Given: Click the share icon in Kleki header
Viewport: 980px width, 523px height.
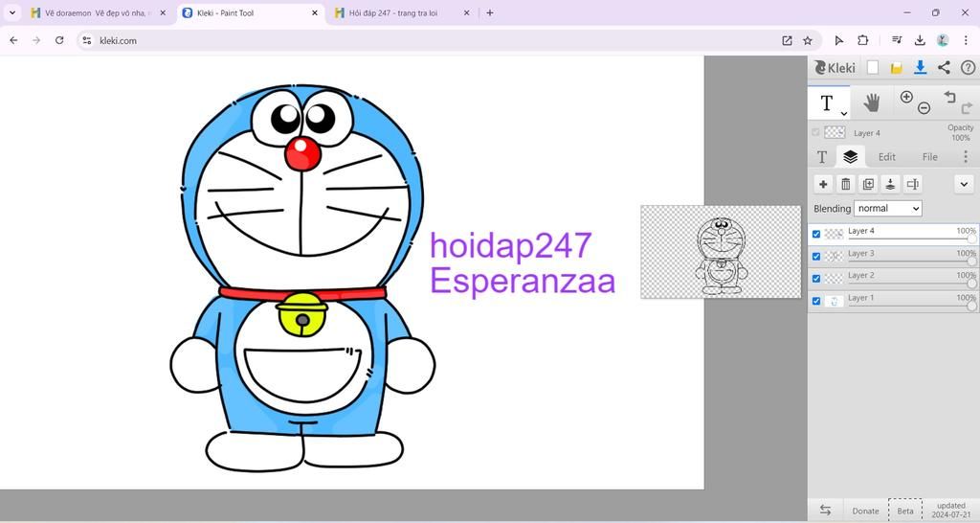Looking at the screenshot, I should coord(944,67).
